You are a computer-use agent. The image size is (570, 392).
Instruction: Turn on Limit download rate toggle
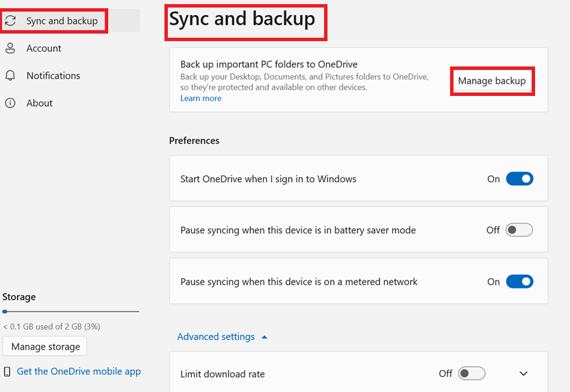click(x=471, y=373)
